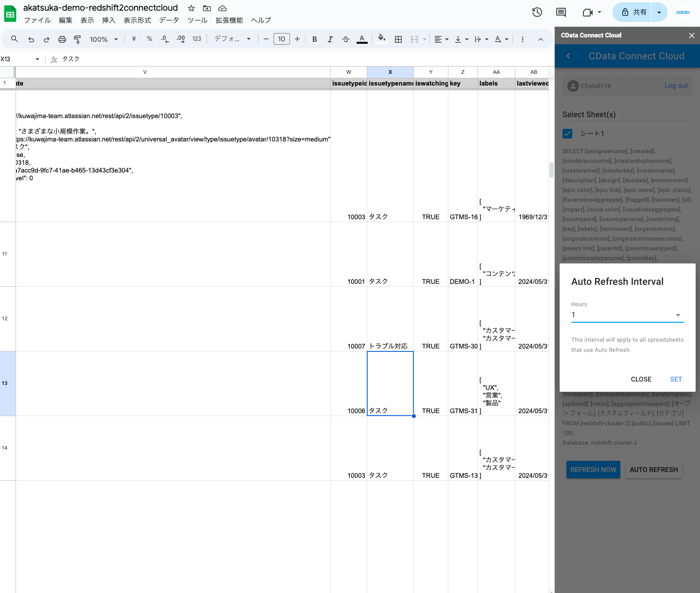
Task: Click the merge cells icon
Action: point(414,39)
